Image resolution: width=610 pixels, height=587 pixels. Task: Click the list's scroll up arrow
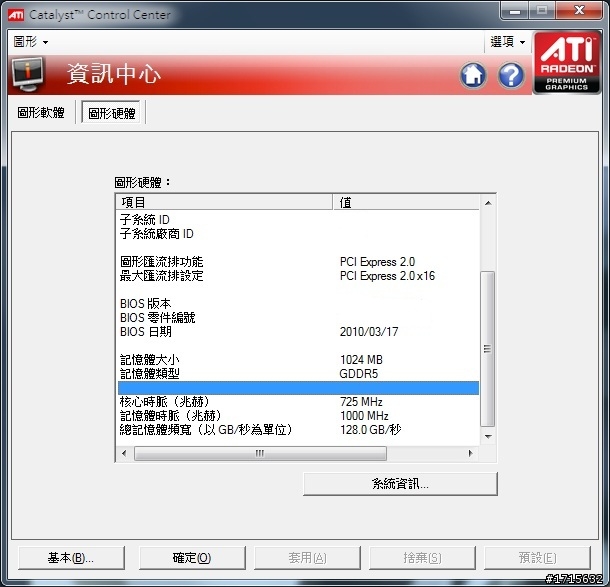[488, 203]
